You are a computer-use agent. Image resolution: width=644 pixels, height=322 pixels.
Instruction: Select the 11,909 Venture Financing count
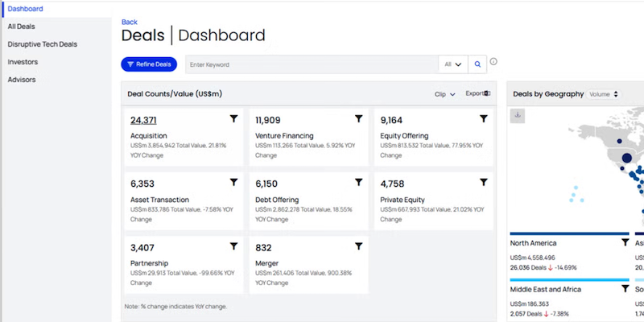pos(268,120)
